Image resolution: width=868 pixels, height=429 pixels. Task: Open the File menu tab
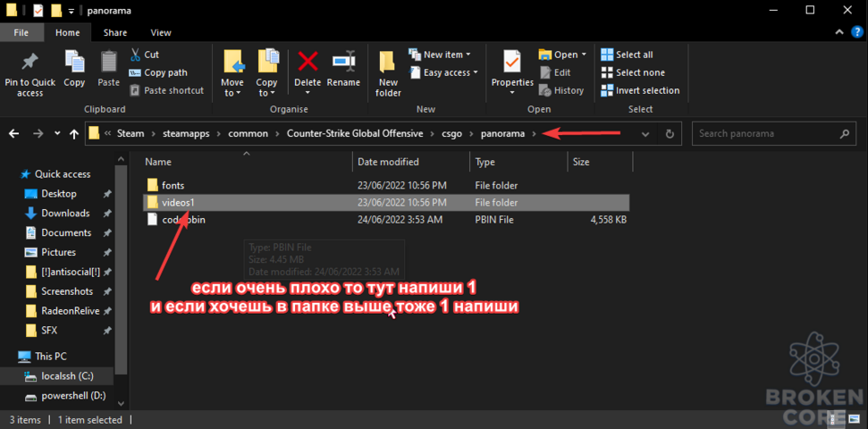21,33
